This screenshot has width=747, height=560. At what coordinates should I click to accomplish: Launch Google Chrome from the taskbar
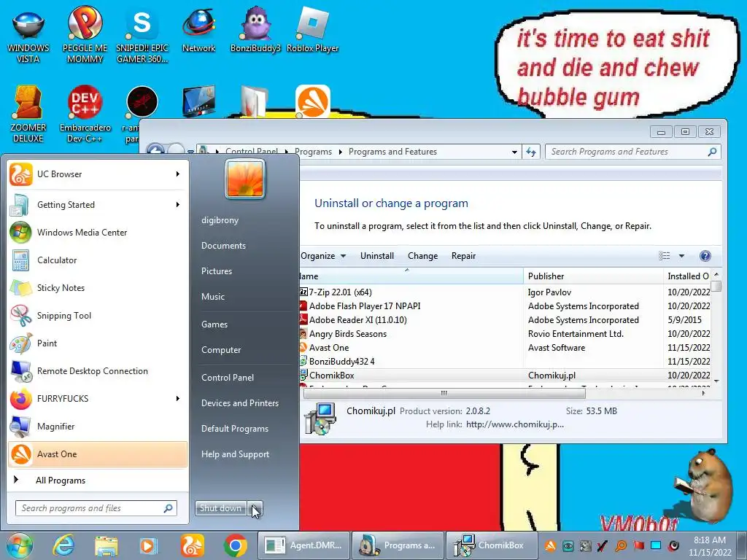(x=236, y=545)
